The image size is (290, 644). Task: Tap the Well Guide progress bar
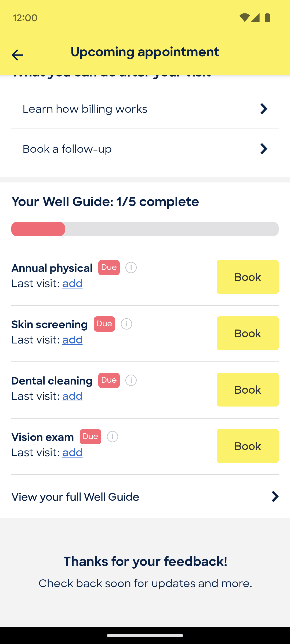coord(145,229)
